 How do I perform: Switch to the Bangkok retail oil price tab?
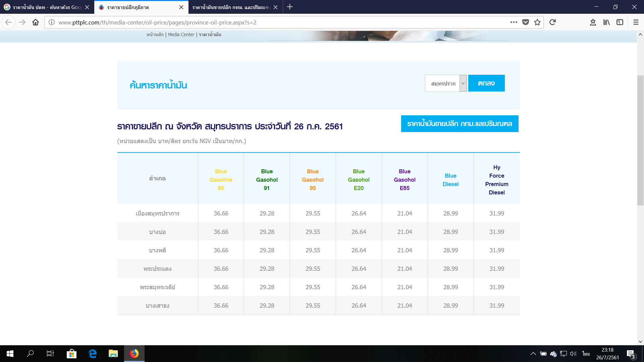[231, 7]
